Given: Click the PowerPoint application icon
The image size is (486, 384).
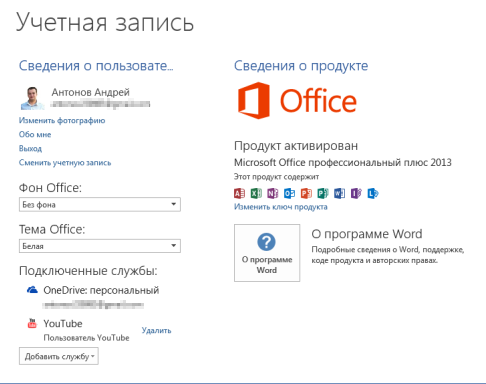Looking at the screenshot, I should [x=306, y=193].
